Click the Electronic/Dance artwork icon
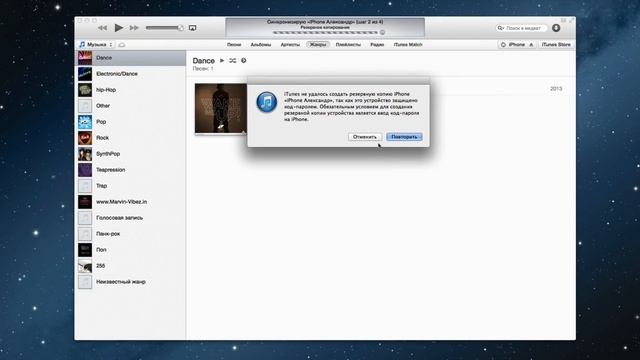 pos(85,74)
